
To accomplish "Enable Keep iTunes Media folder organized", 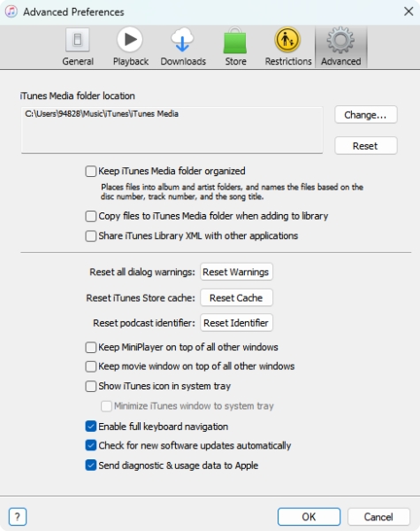I will point(91,171).
